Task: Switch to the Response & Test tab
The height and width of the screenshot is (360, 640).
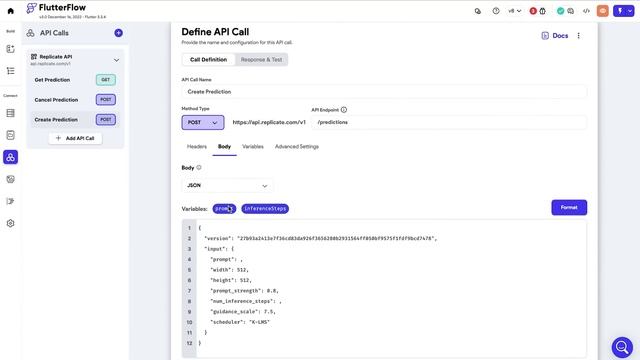Action: tap(261, 60)
